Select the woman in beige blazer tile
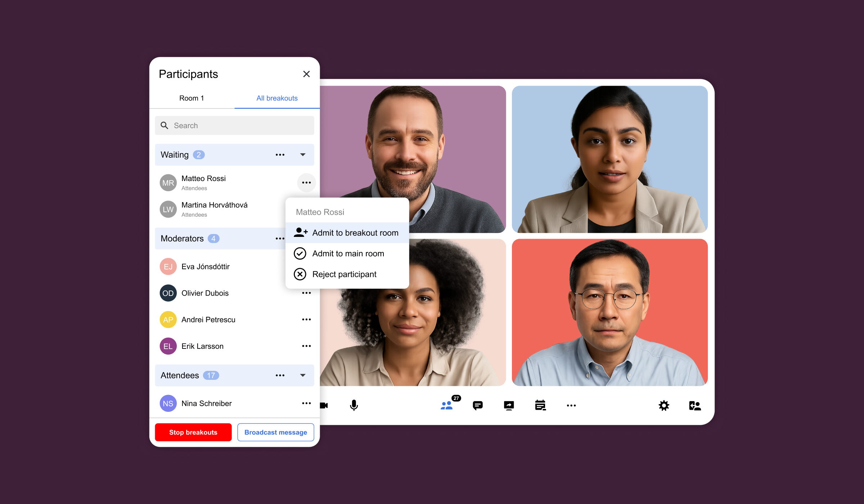864x504 pixels. pos(609,159)
